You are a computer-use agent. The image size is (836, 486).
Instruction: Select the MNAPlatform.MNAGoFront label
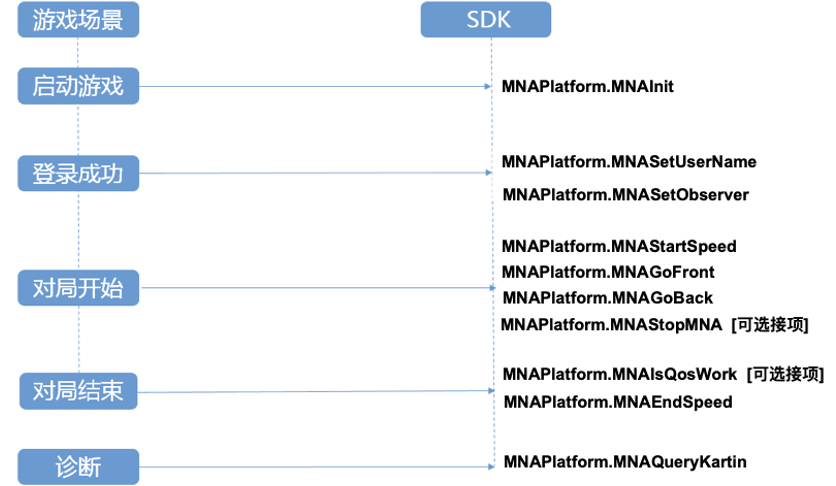coord(608,272)
